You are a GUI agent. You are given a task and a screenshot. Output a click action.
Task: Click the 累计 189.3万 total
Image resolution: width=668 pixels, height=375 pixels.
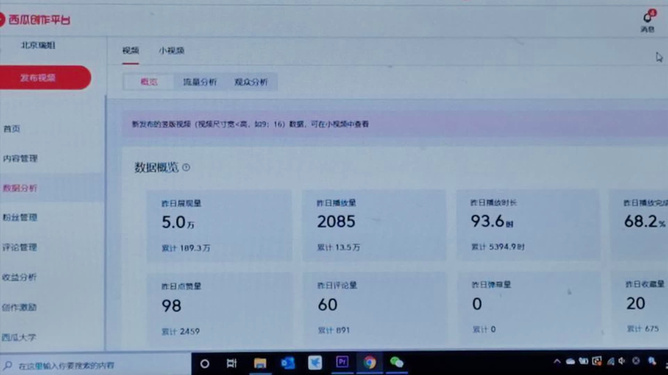coord(186,248)
